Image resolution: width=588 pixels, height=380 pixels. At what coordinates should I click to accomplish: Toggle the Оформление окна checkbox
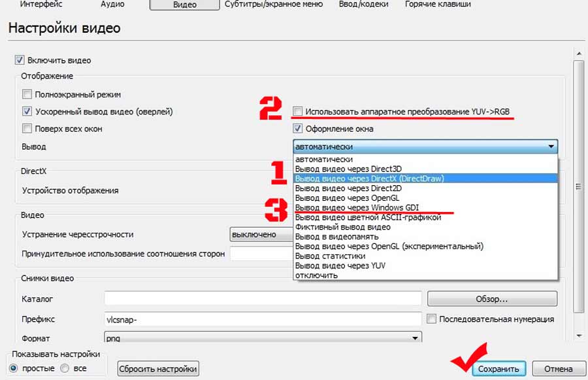pos(297,129)
